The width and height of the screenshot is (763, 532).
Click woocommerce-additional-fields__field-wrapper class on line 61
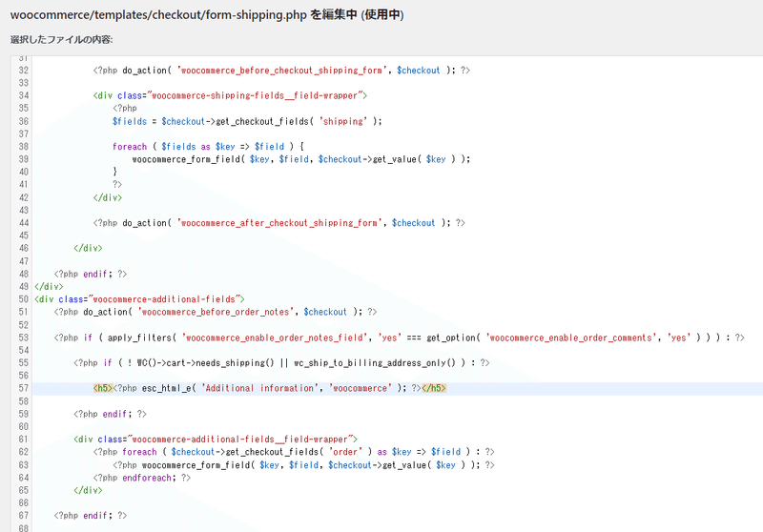tap(243, 440)
